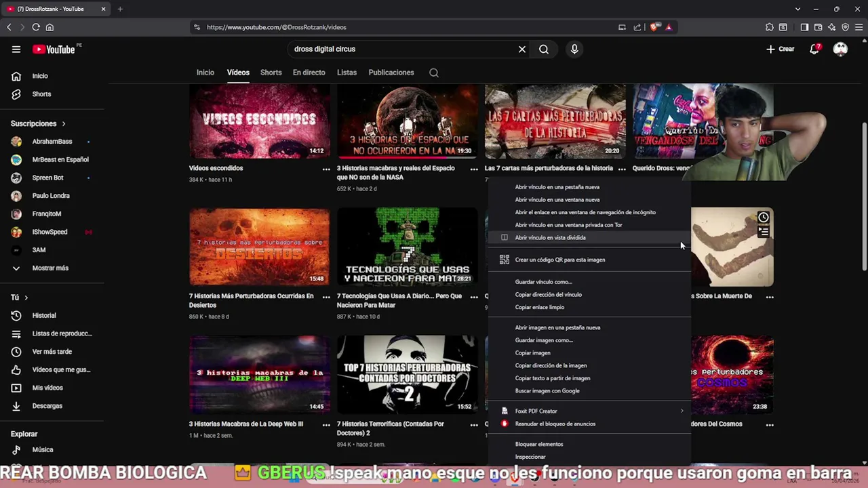Toggle the browser sidebar panel

pyautogui.click(x=804, y=27)
